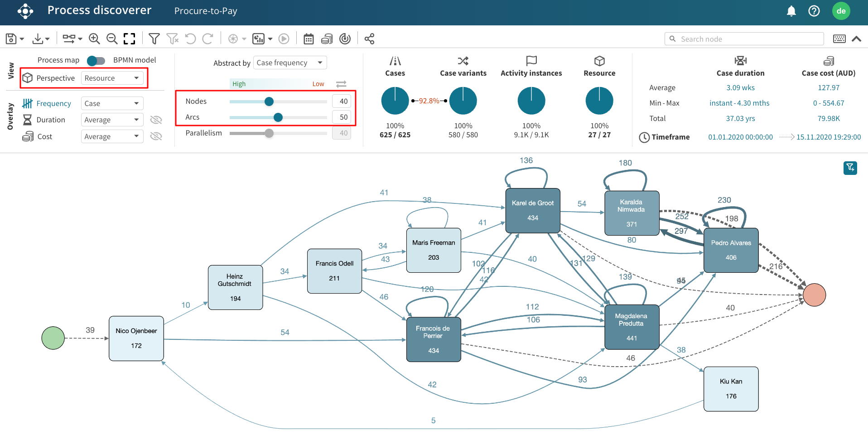Show the Duration overlay via eye icon
Image resolution: width=868 pixels, height=435 pixels.
click(156, 120)
